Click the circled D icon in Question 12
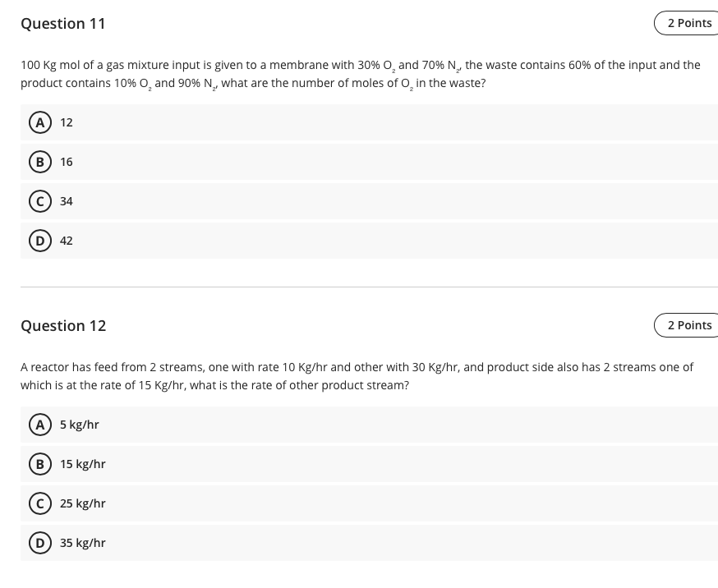The image size is (718, 588). click(40, 542)
